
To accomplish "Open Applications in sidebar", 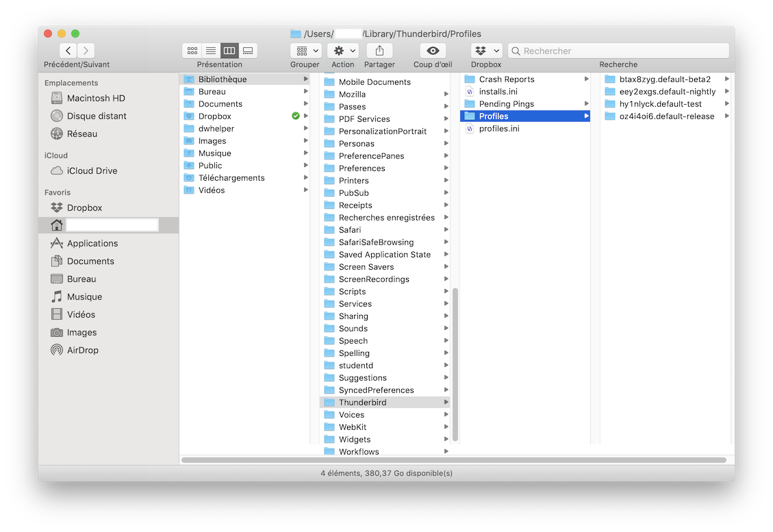I will [108, 243].
